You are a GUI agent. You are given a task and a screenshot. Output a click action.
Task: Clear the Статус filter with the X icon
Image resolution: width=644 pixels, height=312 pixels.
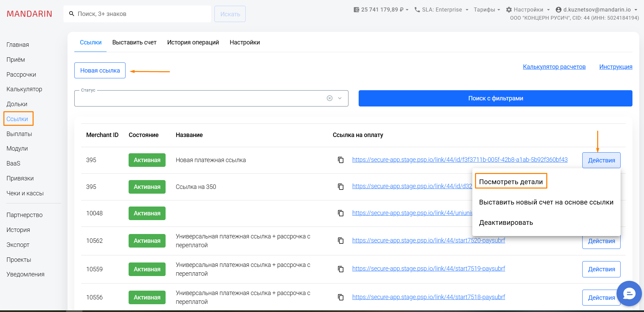pyautogui.click(x=329, y=98)
